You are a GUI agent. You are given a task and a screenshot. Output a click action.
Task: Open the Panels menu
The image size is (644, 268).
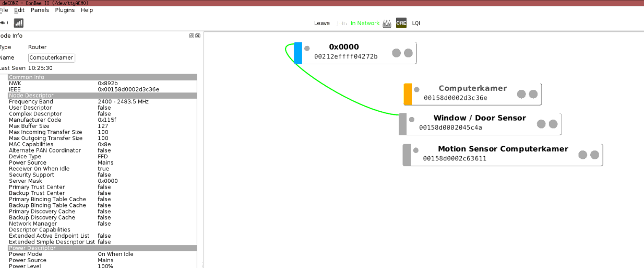pos(40,10)
